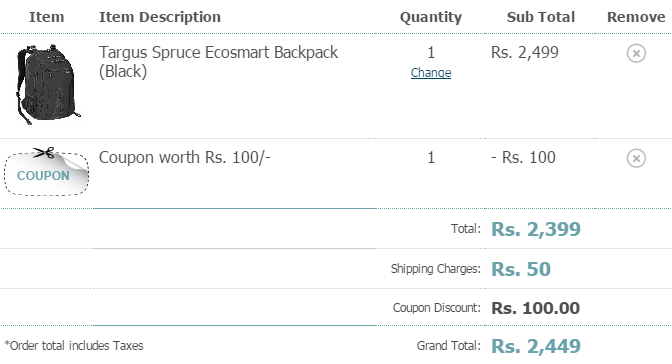Remove the Rs. 100 coupon from cart
Viewport: 672px width, 364px height.
[636, 158]
